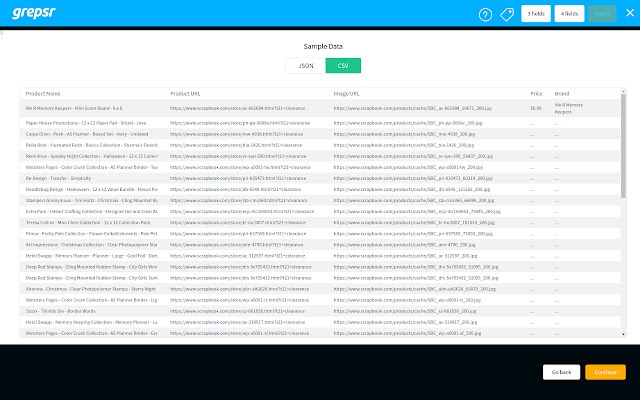Click the greyed-out teal button beside 4 fields

click(x=602, y=13)
